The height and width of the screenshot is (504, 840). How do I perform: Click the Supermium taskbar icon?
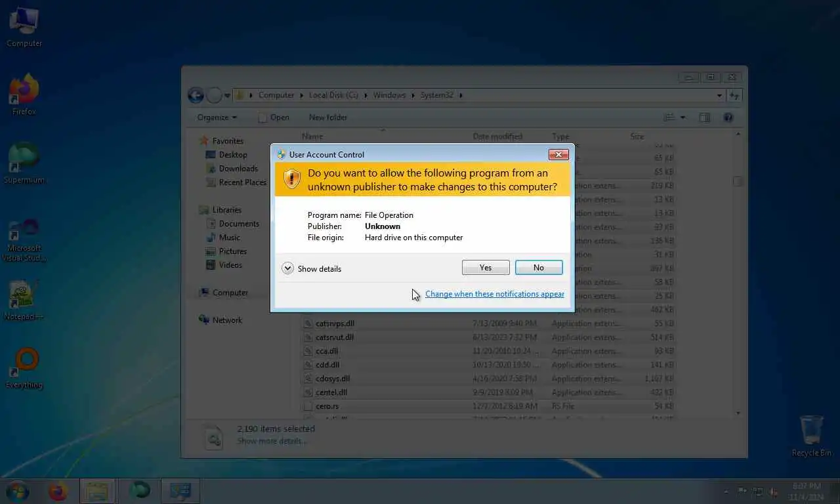coord(139,491)
